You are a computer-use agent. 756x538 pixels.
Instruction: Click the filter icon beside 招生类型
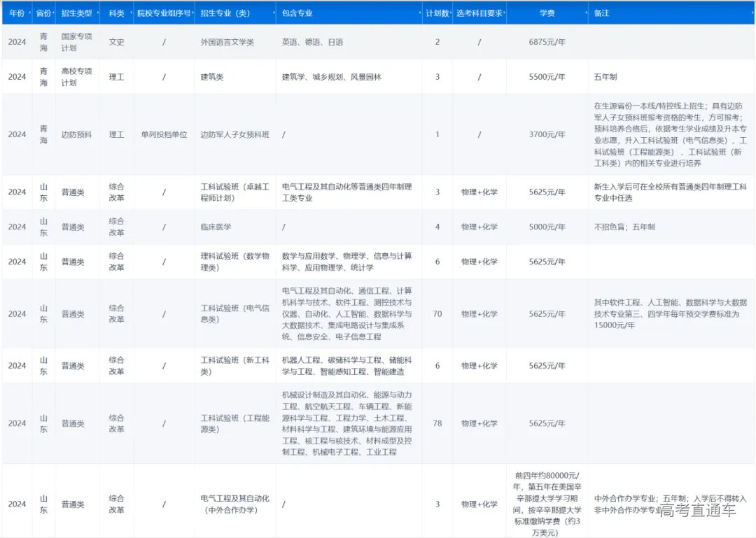(99, 13)
